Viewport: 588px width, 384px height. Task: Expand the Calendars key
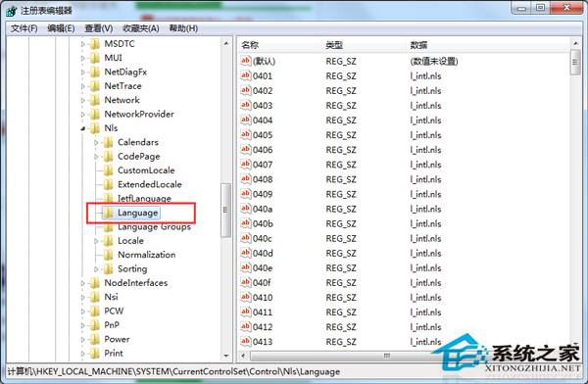click(x=96, y=142)
